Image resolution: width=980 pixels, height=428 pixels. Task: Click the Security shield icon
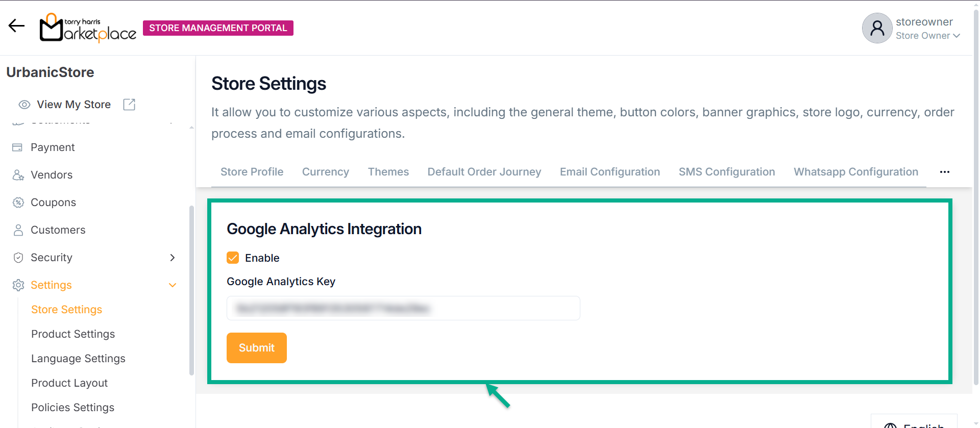pyautogui.click(x=18, y=258)
